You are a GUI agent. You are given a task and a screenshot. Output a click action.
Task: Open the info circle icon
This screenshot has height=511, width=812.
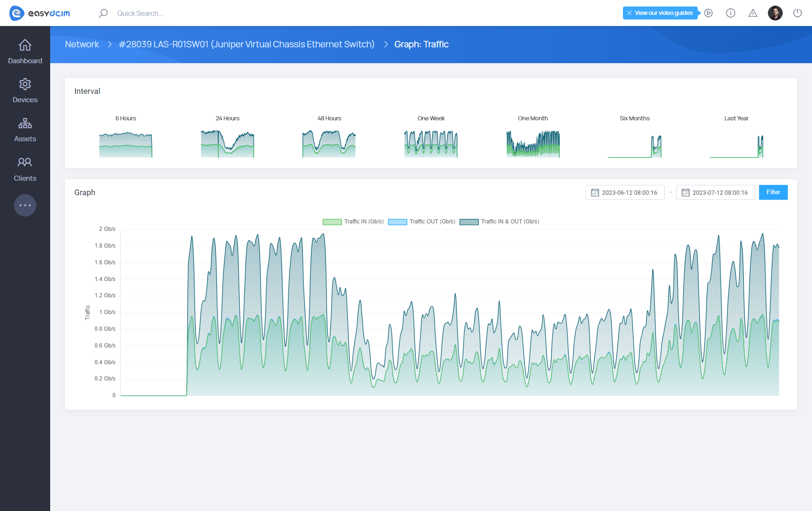731,13
